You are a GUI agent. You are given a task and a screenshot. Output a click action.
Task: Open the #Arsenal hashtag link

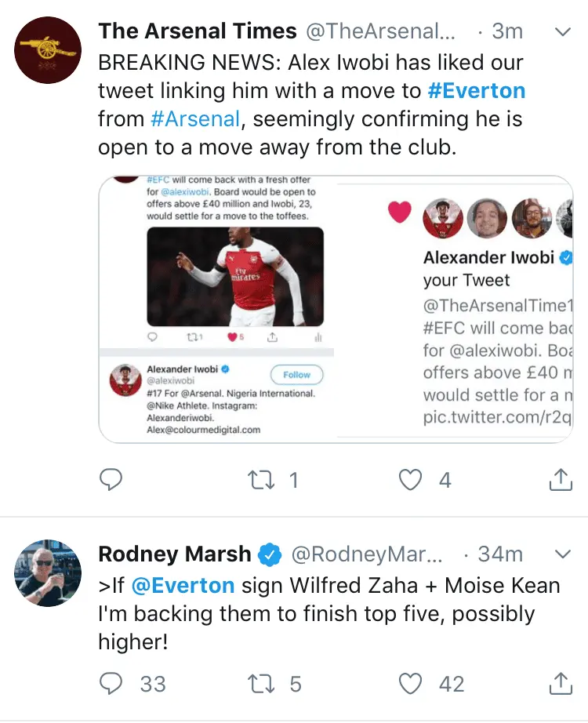coord(195,119)
